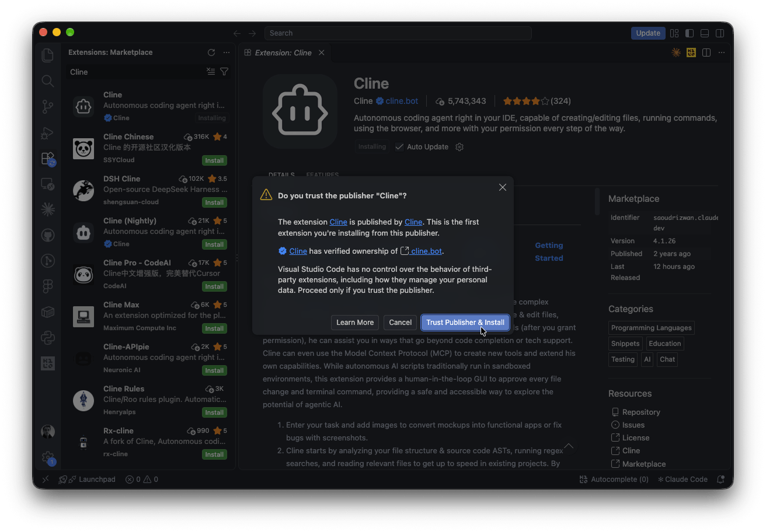766x532 pixels.
Task: Open the Manage gear in activity bar
Action: (48, 457)
